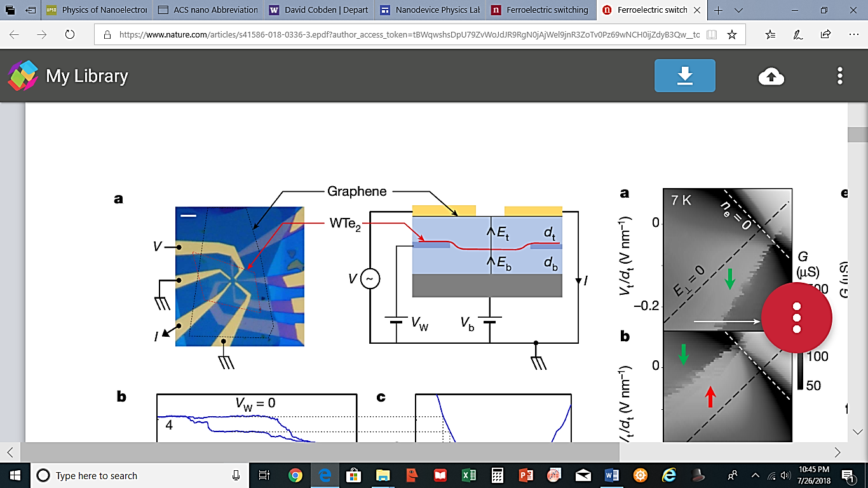Viewport: 868px width, 488px height.
Task: Open the favorites hub icon
Action: coord(770,34)
